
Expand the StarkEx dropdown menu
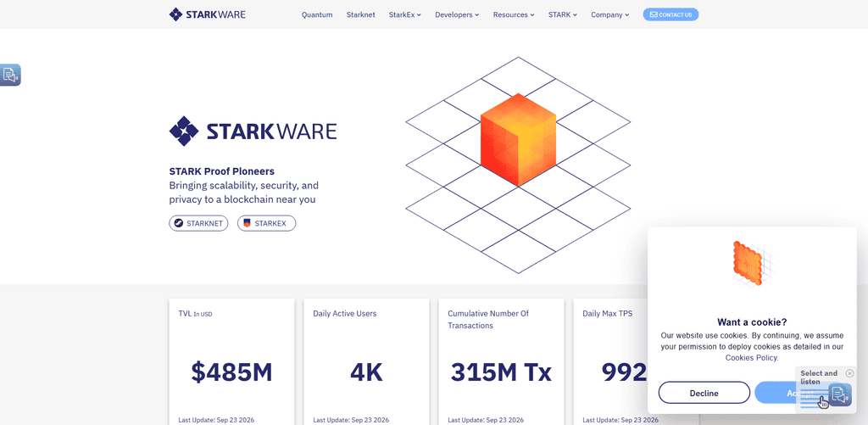click(x=405, y=15)
